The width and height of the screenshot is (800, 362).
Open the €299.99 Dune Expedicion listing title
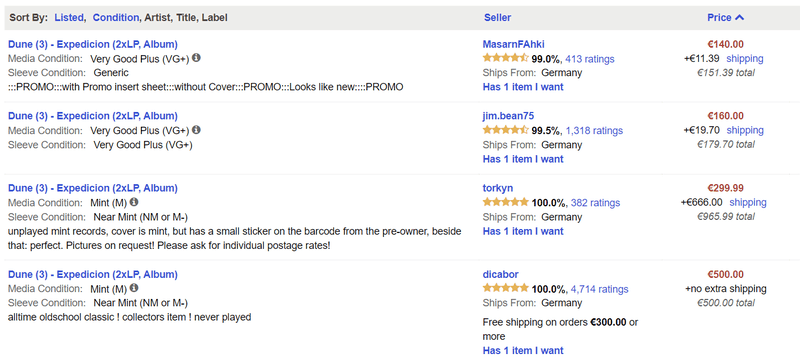tap(93, 188)
